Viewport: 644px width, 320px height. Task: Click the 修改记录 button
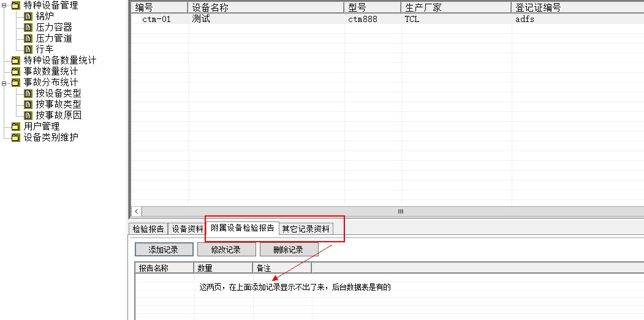click(x=226, y=250)
